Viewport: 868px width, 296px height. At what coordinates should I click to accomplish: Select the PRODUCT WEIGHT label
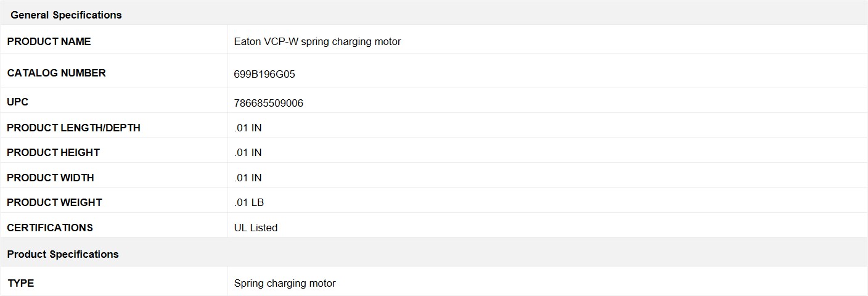coord(54,202)
